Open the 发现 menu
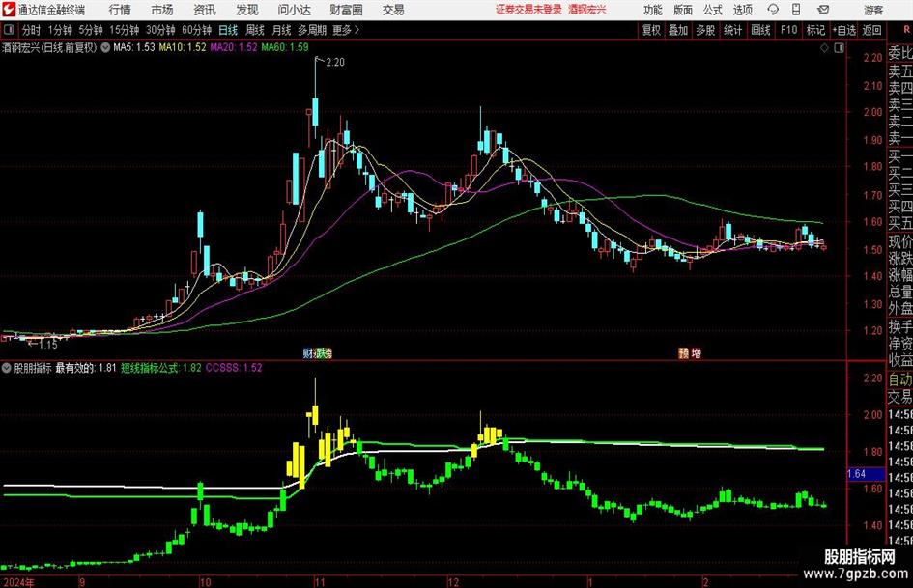The height and width of the screenshot is (588, 913). 247,10
